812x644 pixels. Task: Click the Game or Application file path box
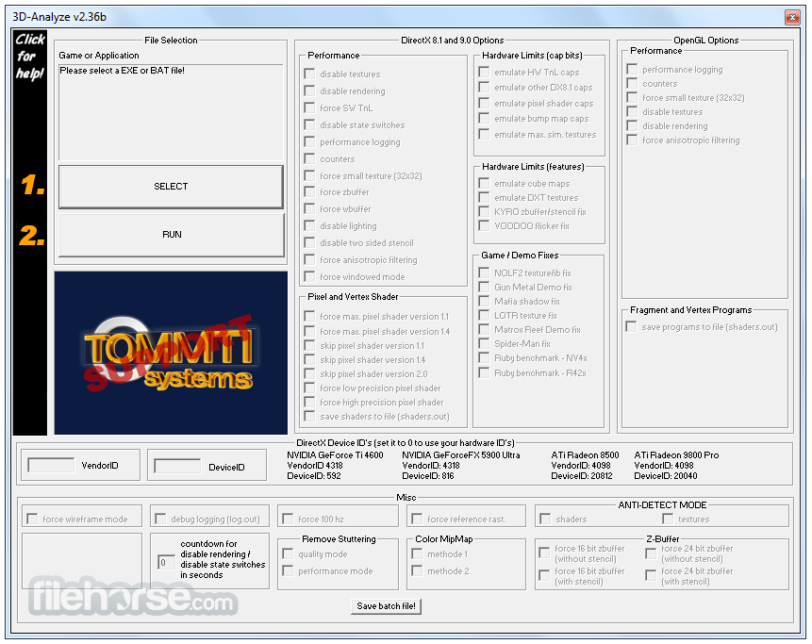point(171,112)
